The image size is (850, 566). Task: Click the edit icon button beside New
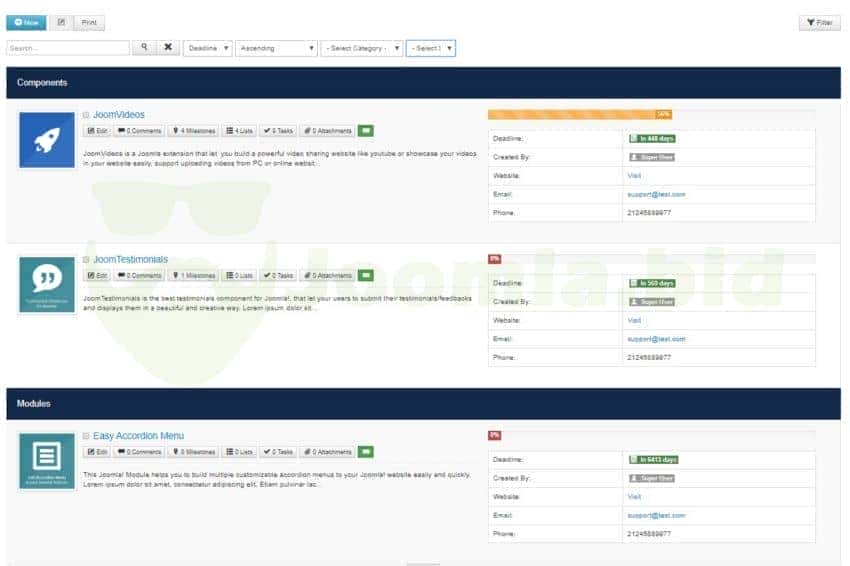61,22
